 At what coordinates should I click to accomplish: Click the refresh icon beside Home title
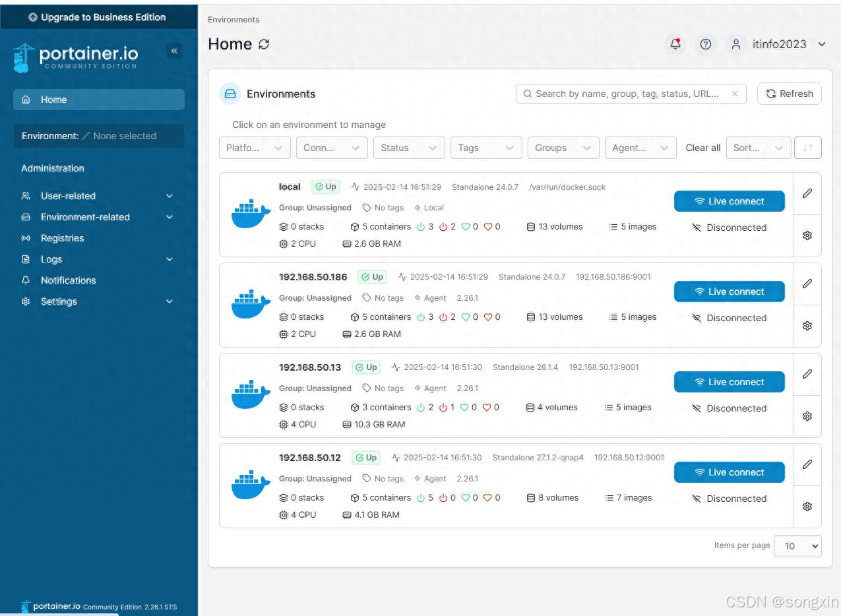point(264,44)
